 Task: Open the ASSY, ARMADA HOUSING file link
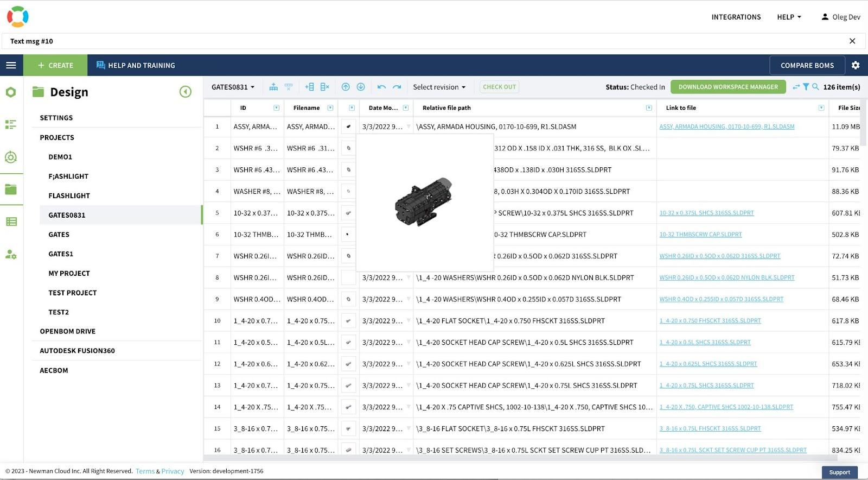[x=726, y=127]
